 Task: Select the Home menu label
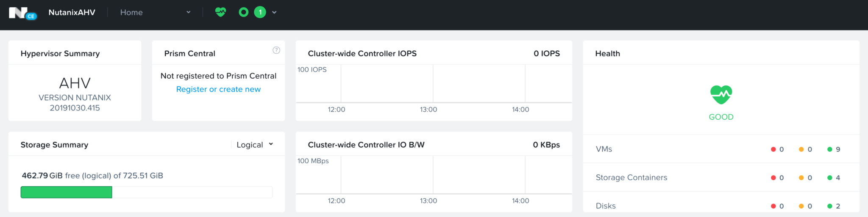click(131, 12)
